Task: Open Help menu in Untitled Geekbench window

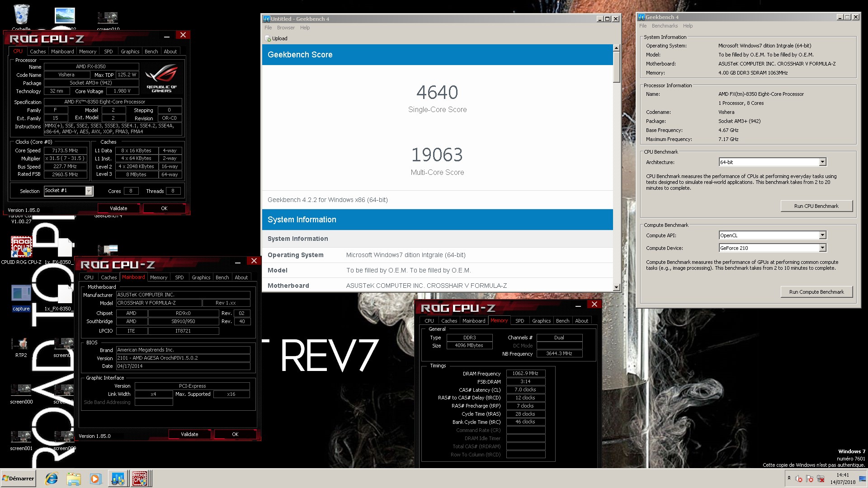Action: [305, 28]
